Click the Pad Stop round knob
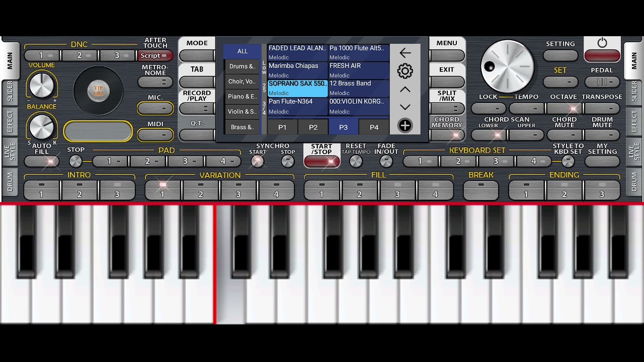Screen dimensions: 644x362 click(x=75, y=161)
